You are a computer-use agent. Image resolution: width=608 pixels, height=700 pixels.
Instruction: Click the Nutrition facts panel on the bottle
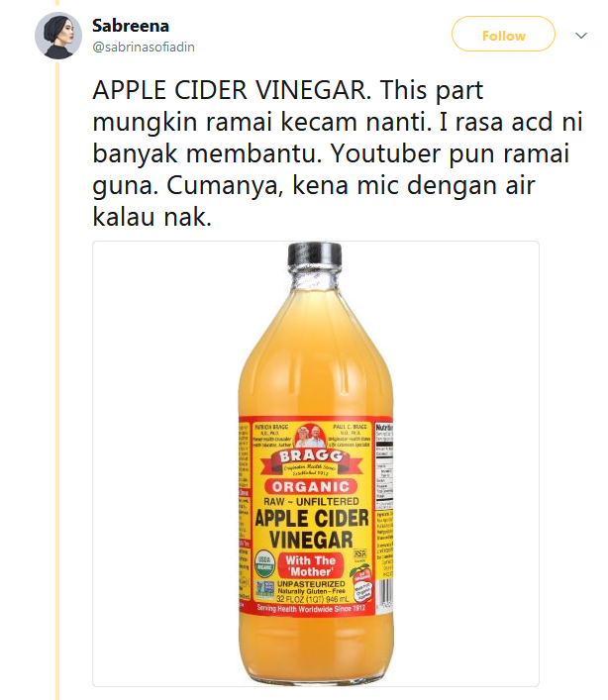(x=384, y=465)
